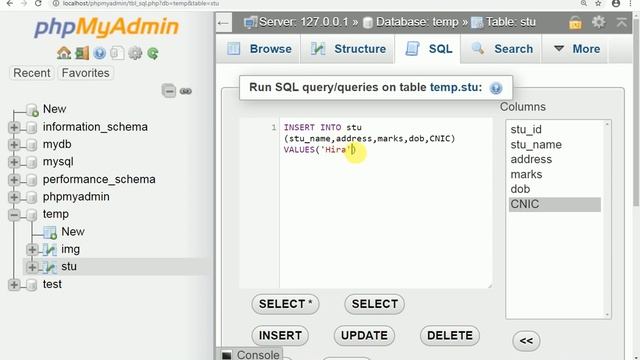Show the Favorites tables list
The height and width of the screenshot is (360, 640).
tap(86, 73)
